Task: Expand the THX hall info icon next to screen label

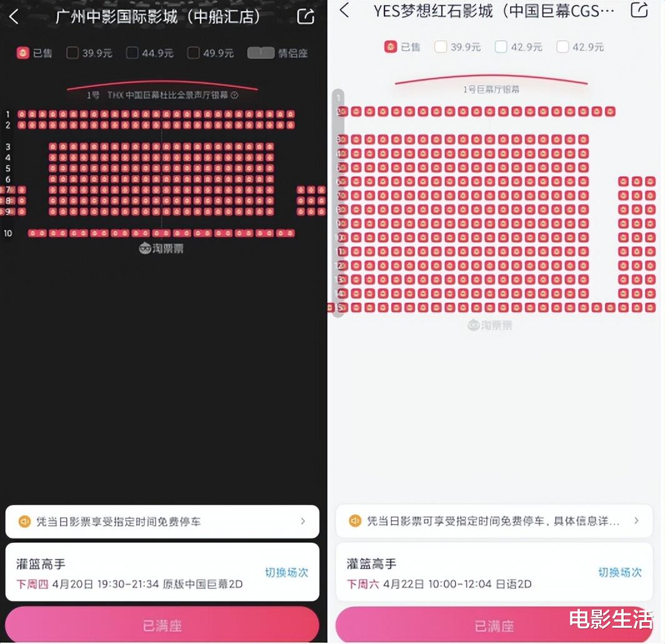Action: point(234,95)
